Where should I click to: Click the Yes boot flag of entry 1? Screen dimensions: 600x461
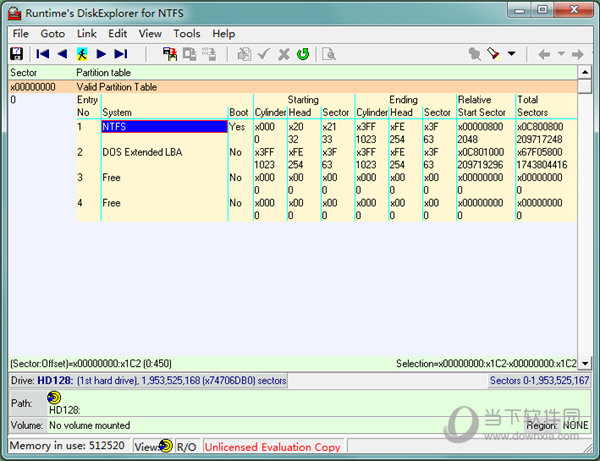[237, 127]
